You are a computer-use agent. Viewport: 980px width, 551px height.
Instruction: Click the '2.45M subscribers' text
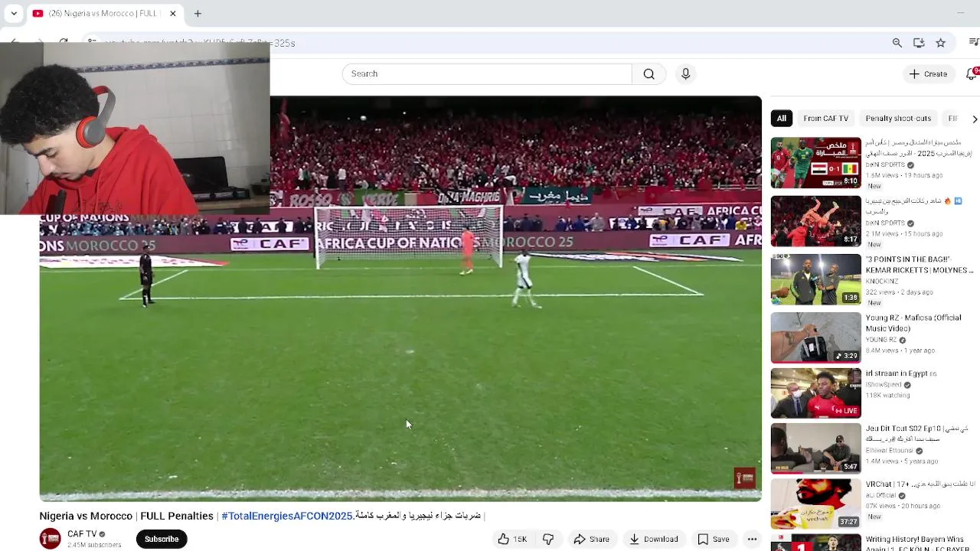[94, 545]
